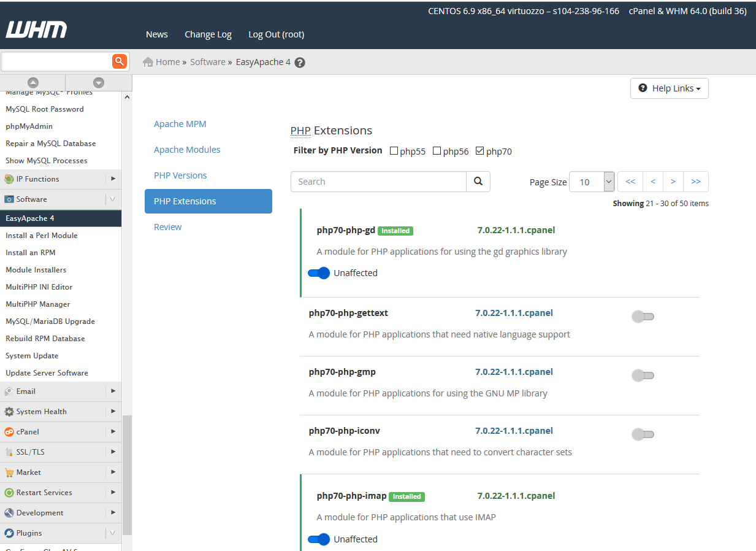Screen dimensions: 756x551
Task: Go to previous page with < button
Action: 653,182
